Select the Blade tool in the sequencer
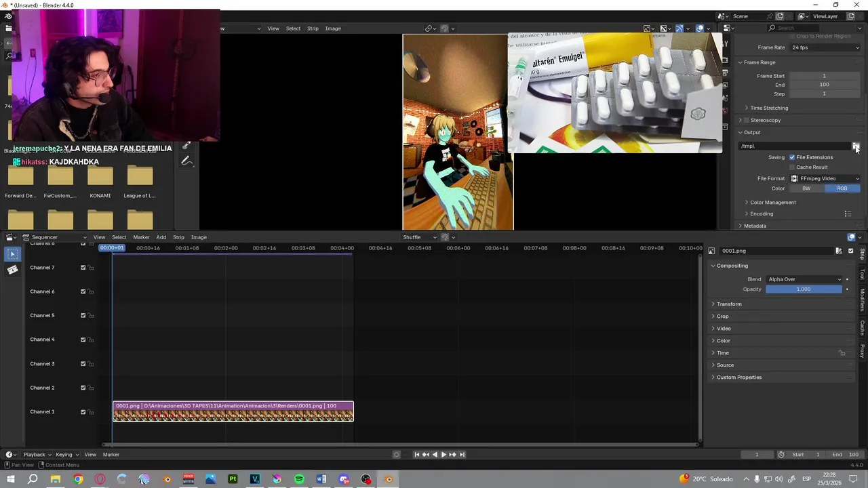The image size is (868, 488). (x=12, y=270)
